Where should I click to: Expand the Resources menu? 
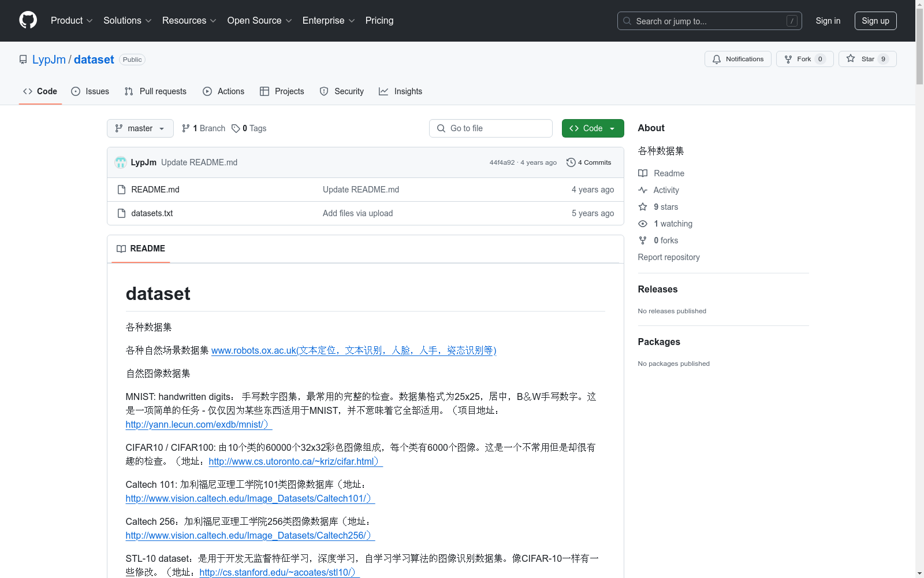tap(189, 20)
